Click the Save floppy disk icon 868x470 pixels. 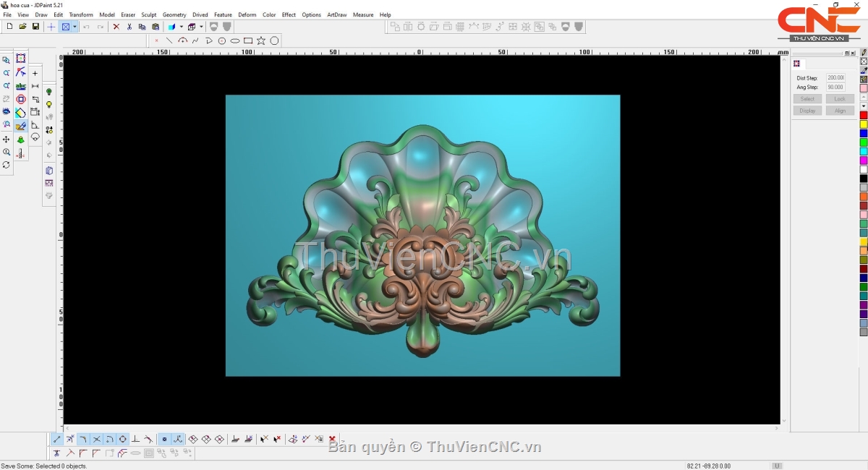pos(35,27)
